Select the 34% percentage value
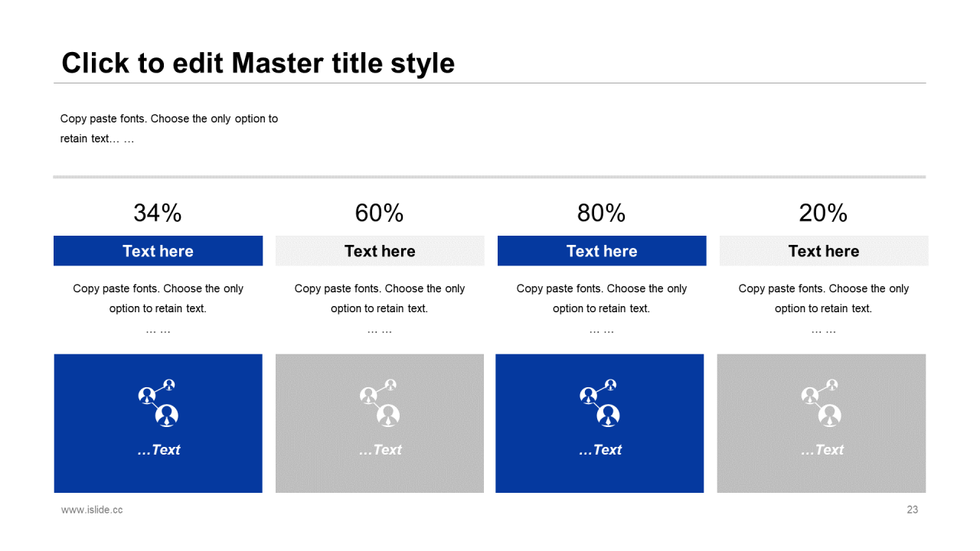The height and width of the screenshot is (551, 980). tap(158, 213)
